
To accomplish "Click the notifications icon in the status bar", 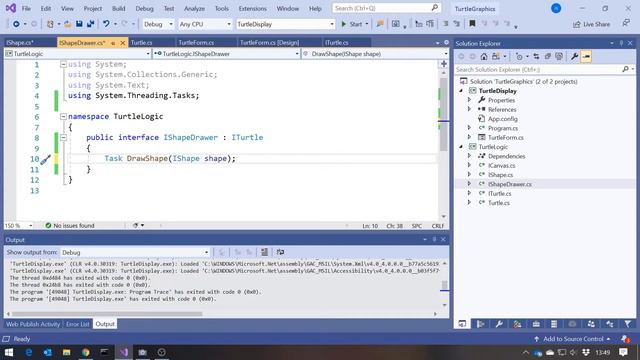I will coord(625,339).
